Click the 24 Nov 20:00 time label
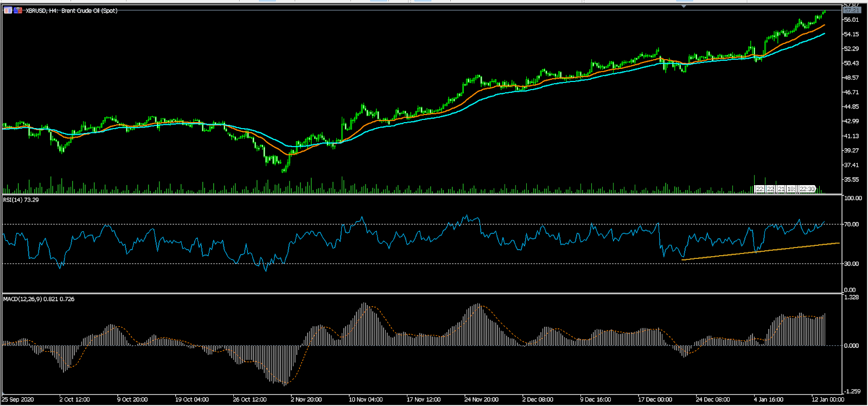The width and height of the screenshot is (868, 406). point(482,400)
